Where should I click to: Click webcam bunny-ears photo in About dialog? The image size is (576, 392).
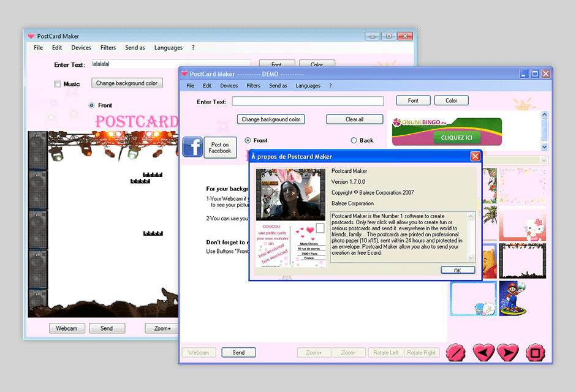[x=290, y=195]
